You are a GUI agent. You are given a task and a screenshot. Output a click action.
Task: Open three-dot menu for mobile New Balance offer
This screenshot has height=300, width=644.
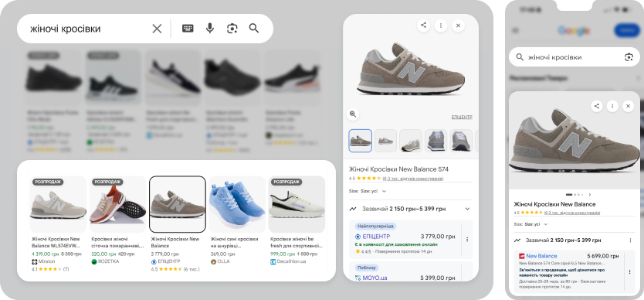tap(629, 271)
